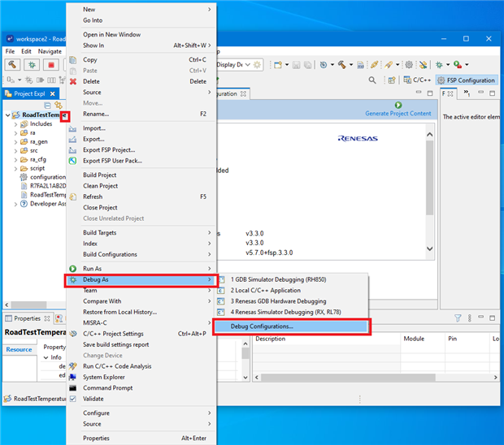Collapse the RoadTest project root node

pyautogui.click(x=7, y=114)
